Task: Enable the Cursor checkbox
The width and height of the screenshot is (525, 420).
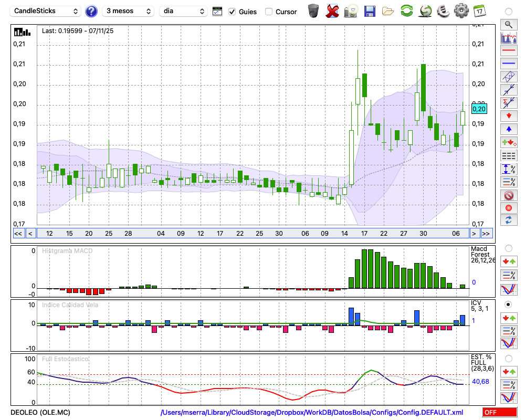Action: pyautogui.click(x=269, y=12)
